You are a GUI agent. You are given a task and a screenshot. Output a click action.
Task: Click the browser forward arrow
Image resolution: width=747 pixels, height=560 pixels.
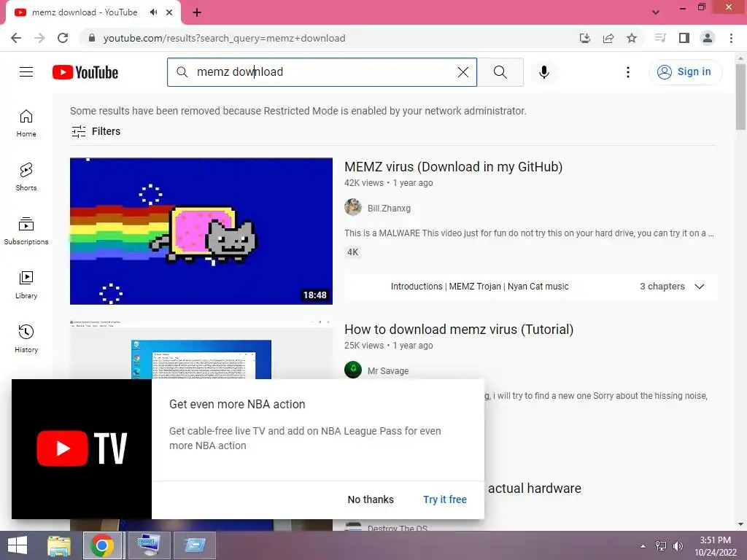(x=39, y=38)
